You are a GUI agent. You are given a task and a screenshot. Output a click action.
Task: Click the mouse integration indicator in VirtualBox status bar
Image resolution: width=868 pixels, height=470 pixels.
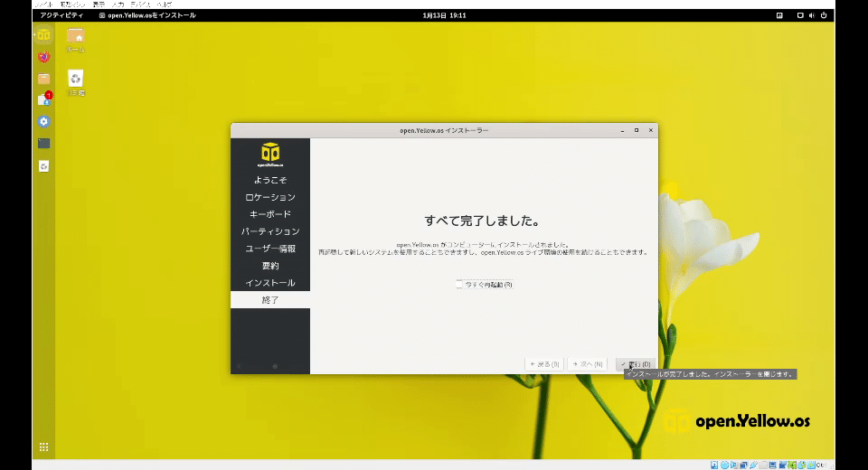802,465
